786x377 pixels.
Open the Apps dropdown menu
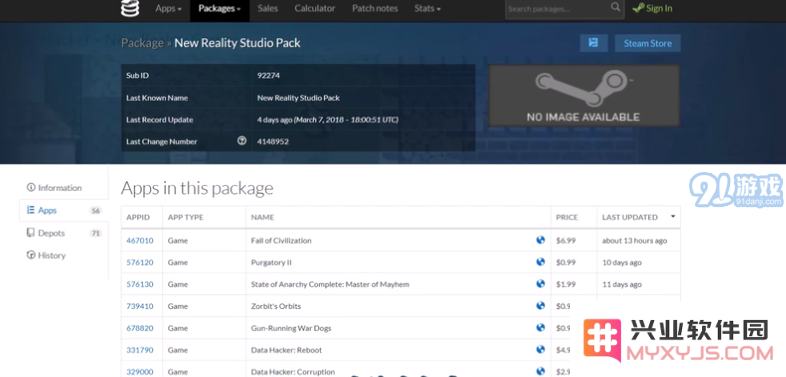coord(168,9)
